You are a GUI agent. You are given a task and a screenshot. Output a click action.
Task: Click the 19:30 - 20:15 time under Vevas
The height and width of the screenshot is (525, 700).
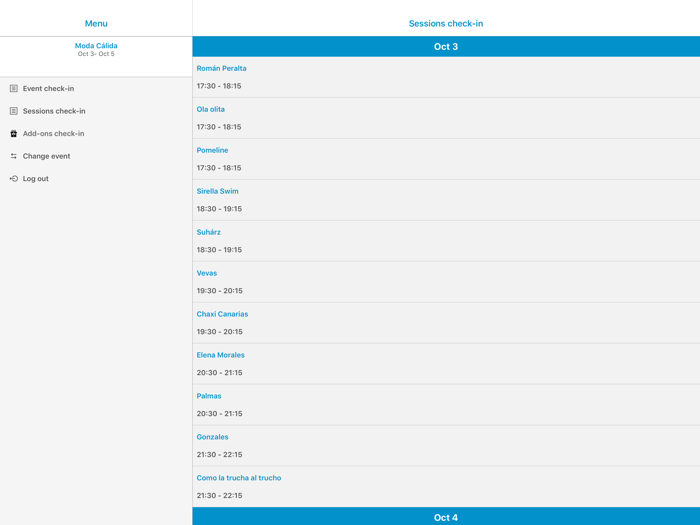click(220, 291)
